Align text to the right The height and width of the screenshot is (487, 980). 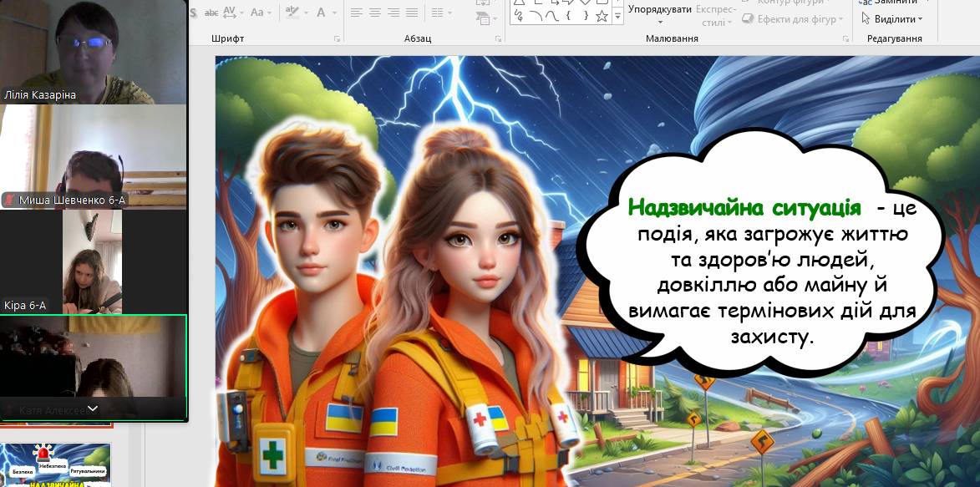point(394,13)
